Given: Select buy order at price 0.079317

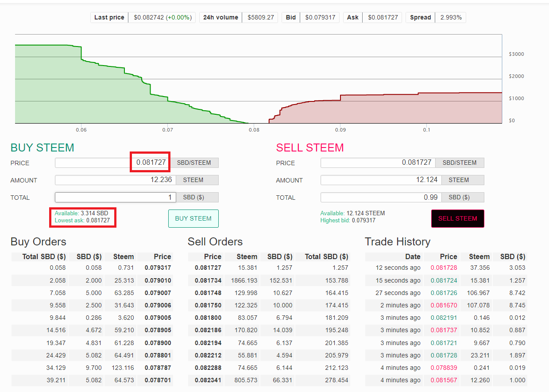Looking at the screenshot, I should point(91,268).
